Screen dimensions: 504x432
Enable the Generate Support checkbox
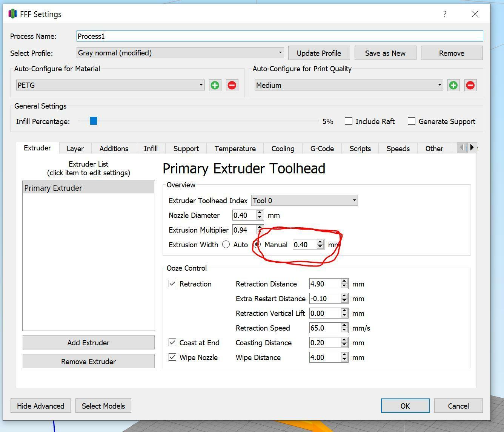point(412,121)
